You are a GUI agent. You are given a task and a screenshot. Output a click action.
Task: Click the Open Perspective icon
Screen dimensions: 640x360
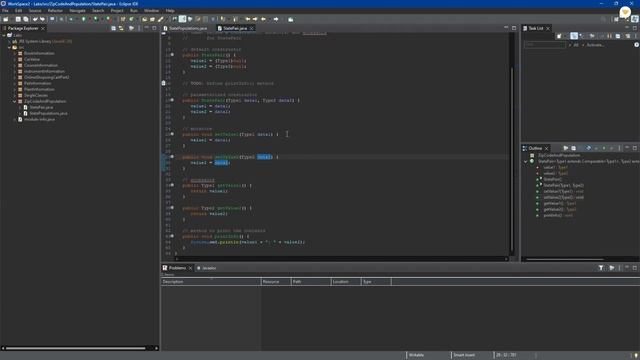point(616,19)
